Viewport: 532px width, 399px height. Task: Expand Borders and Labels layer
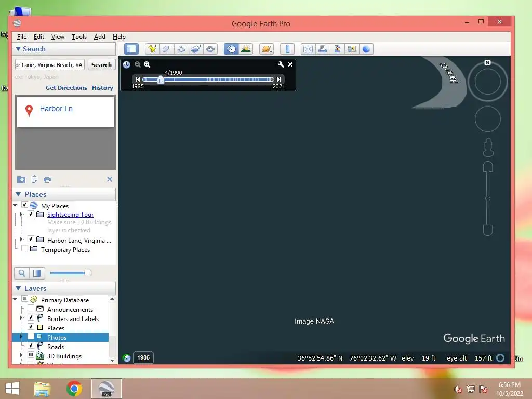pos(21,318)
